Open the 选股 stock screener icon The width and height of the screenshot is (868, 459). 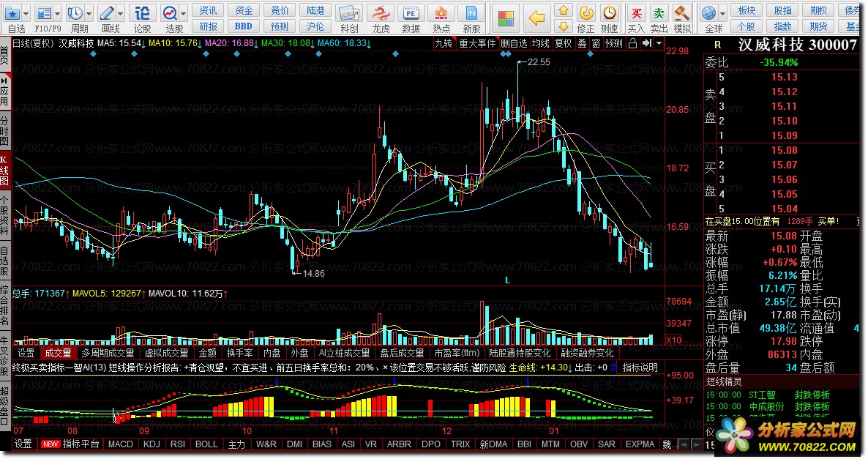click(x=170, y=13)
